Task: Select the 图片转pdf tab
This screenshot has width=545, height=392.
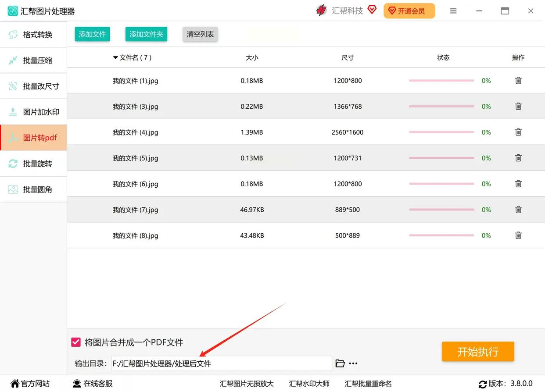Action: coord(33,138)
